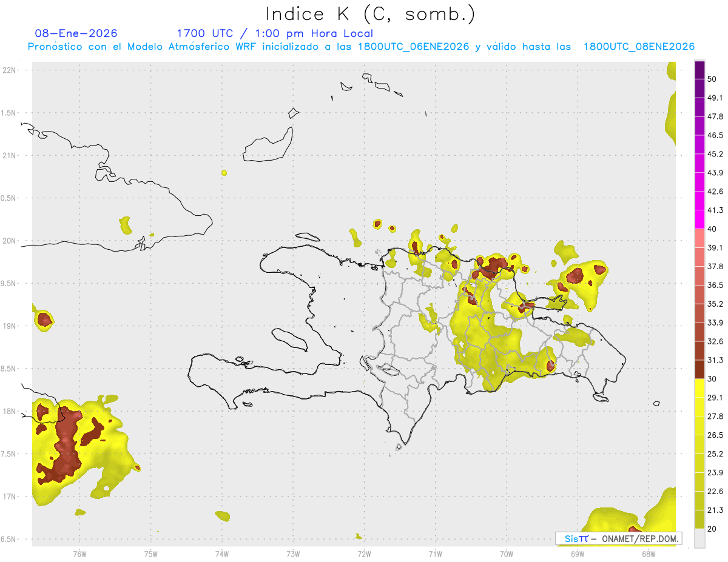Click the "74W" longitude label

222,554
